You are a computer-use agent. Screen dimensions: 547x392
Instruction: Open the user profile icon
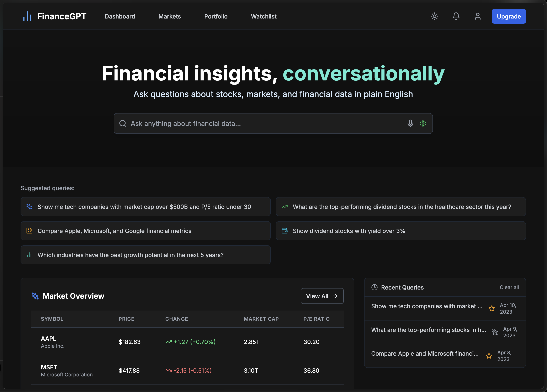point(478,16)
